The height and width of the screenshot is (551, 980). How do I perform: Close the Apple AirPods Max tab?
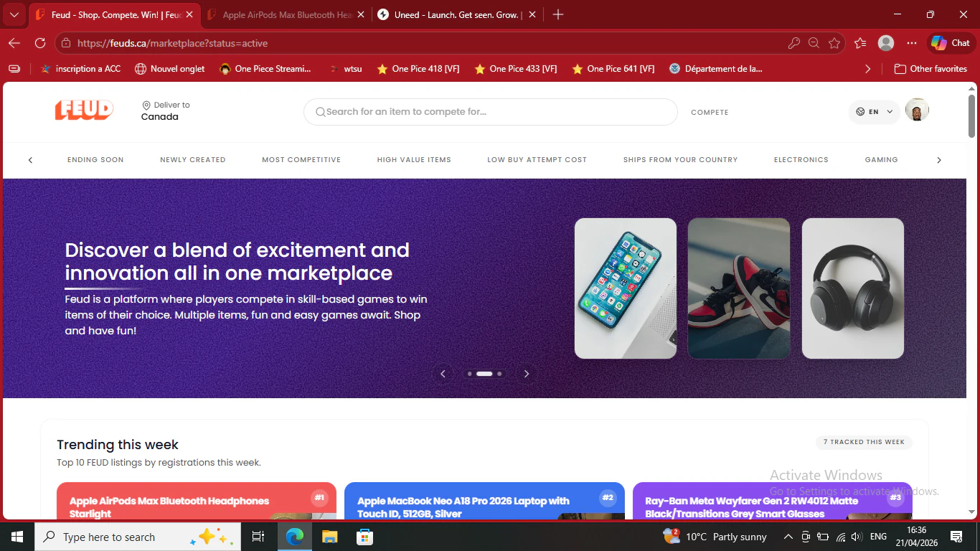360,14
